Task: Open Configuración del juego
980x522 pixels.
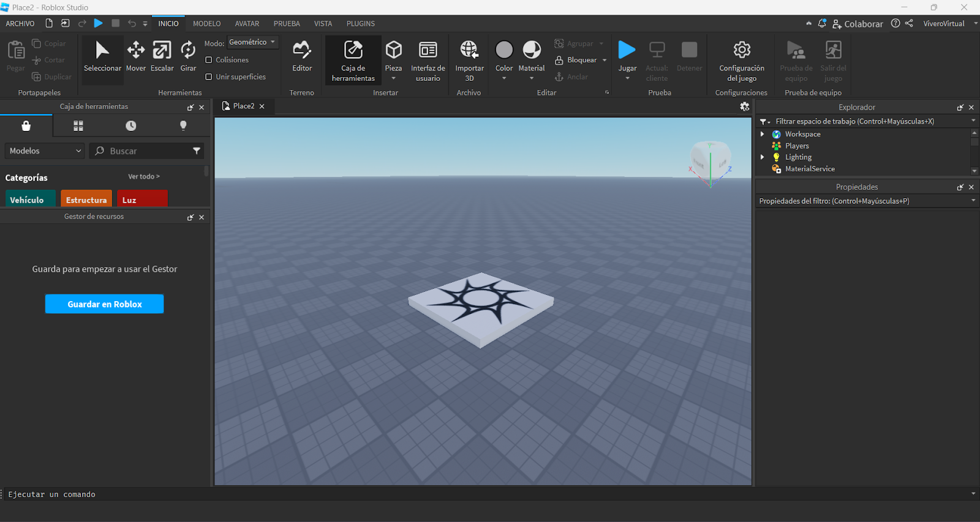Action: pyautogui.click(x=742, y=61)
